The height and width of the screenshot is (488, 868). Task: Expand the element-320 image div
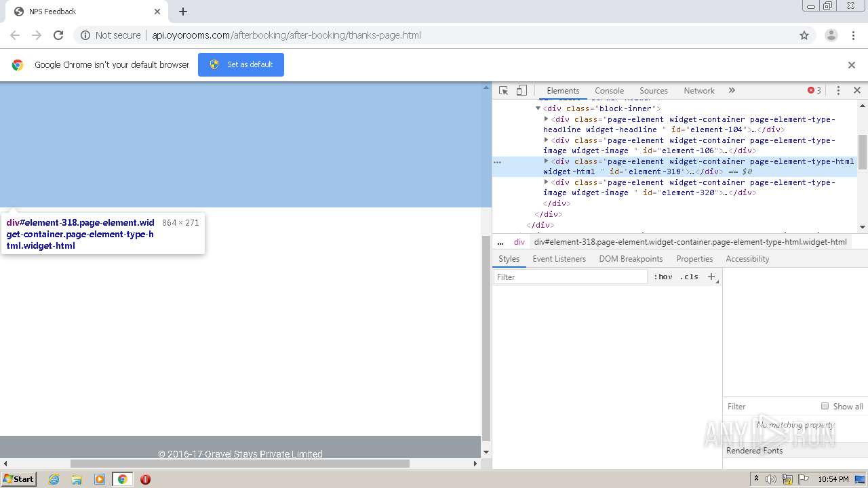547,182
